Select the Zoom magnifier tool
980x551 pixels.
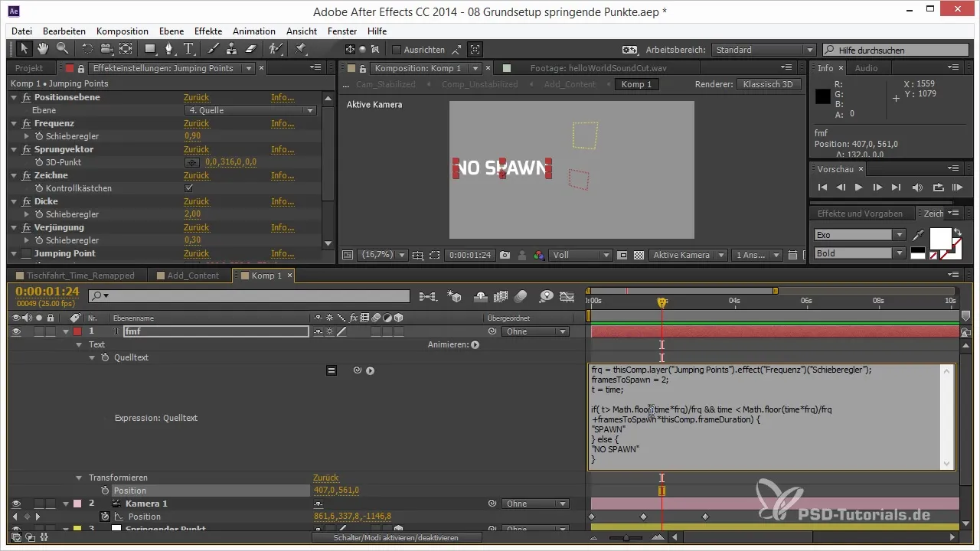tap(62, 49)
